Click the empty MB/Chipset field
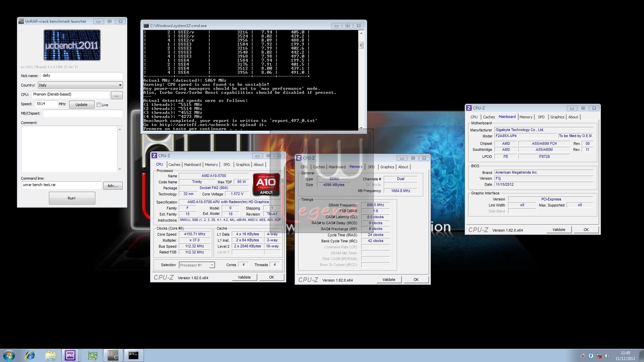The width and height of the screenshot is (644, 362). click(83, 113)
